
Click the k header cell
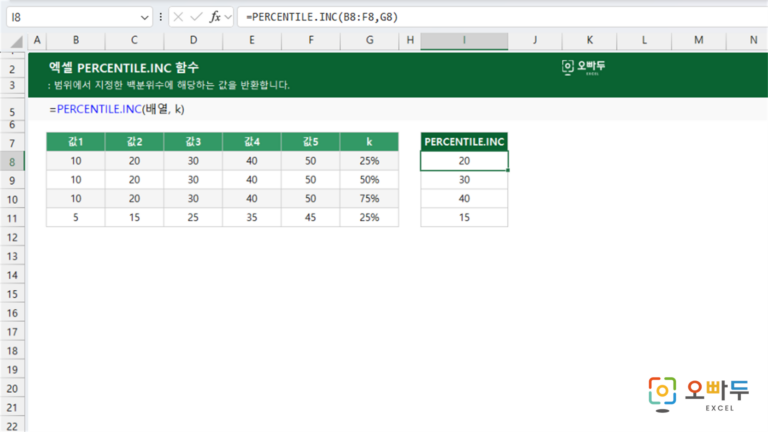pyautogui.click(x=369, y=142)
